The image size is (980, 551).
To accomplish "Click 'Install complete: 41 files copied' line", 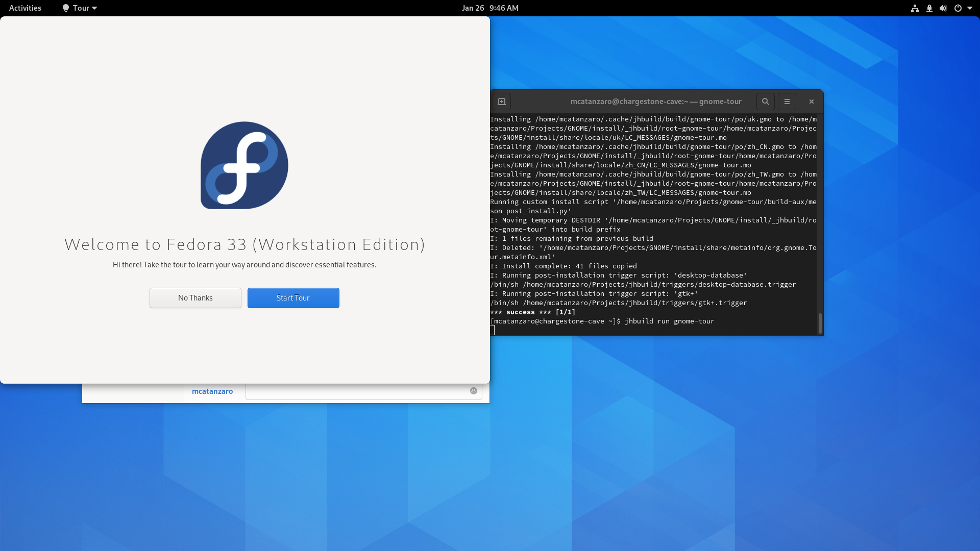I will 563,266.
